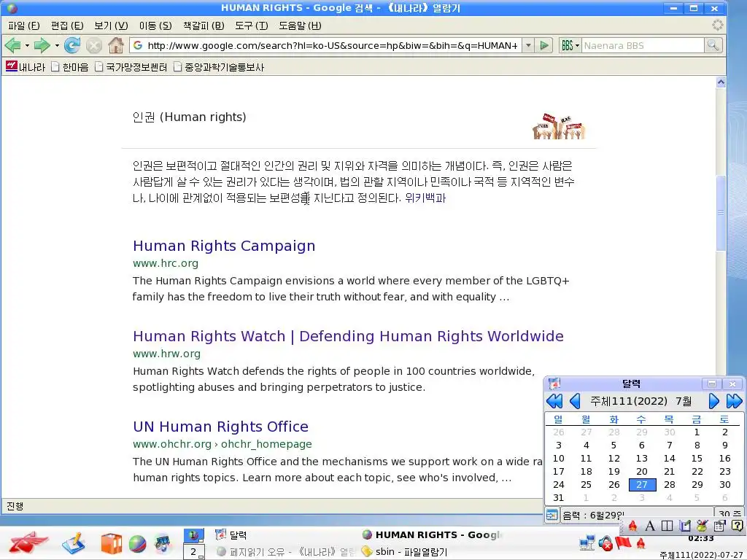
Task: Open the orange file manager icon in taskbar
Action: (x=111, y=544)
